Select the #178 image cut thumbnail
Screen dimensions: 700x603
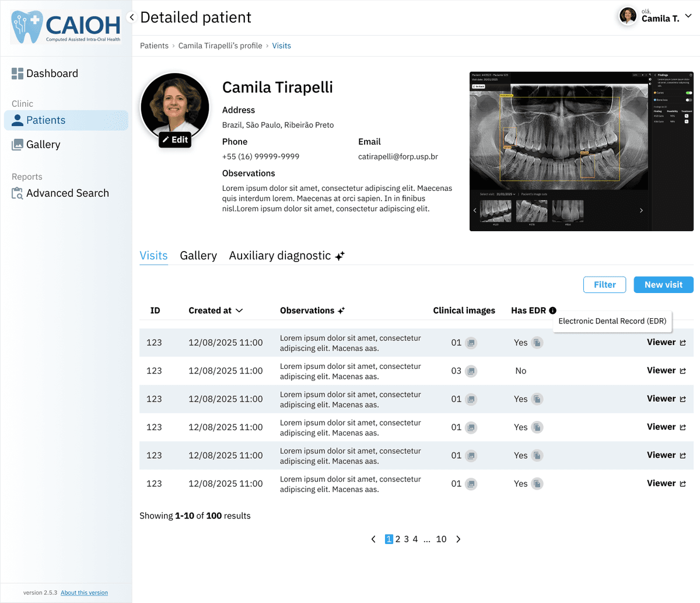pos(531,211)
